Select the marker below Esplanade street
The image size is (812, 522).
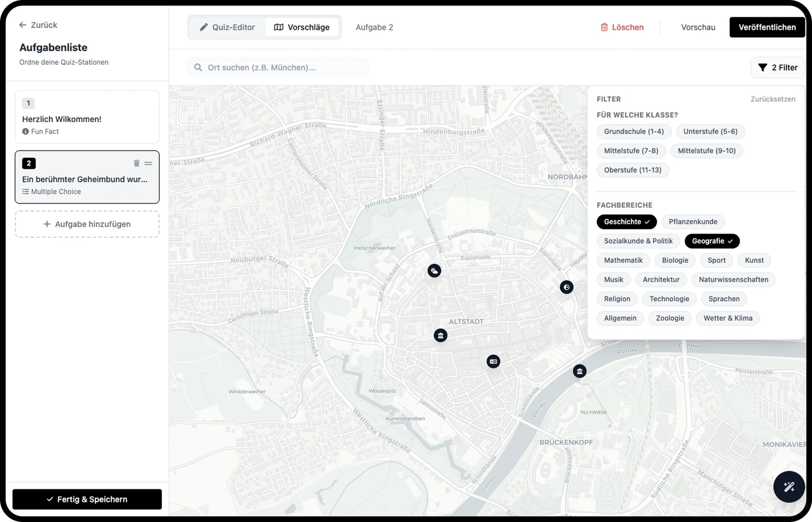coord(434,270)
